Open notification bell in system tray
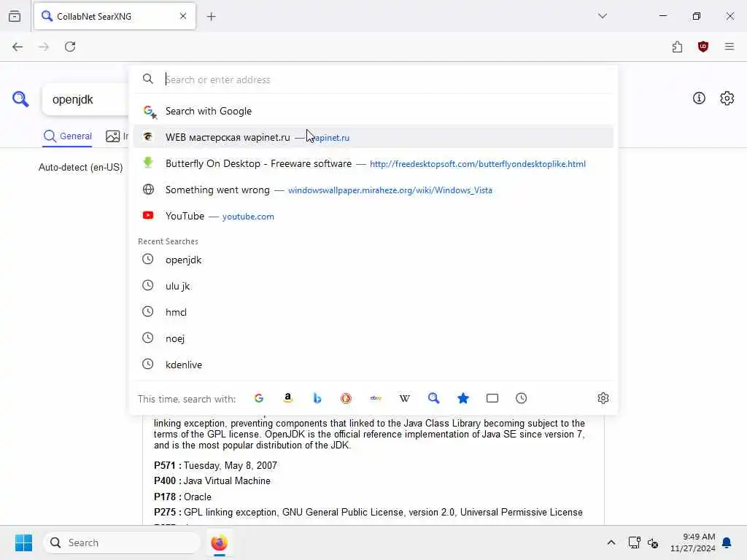 (x=727, y=542)
